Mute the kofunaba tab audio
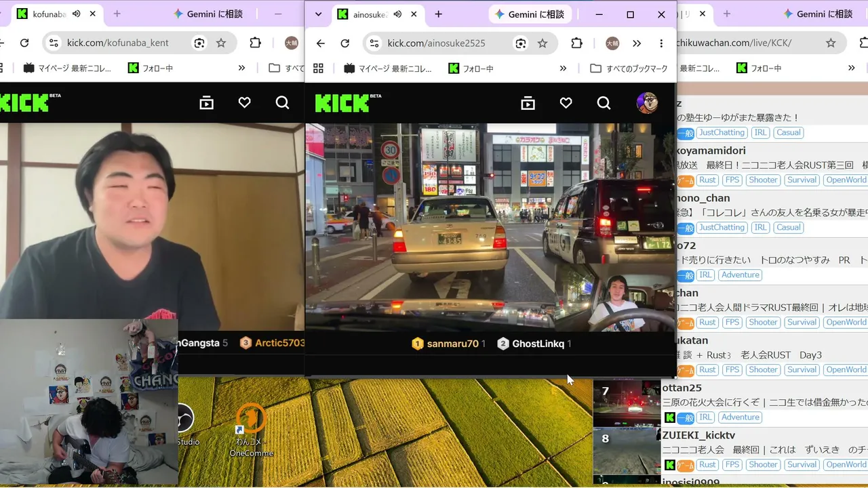 click(77, 14)
